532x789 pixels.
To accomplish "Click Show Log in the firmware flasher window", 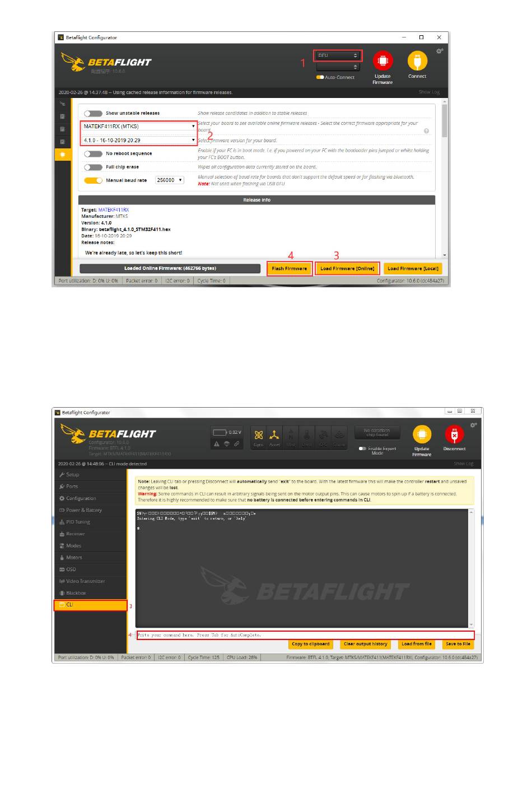I will 430,92.
